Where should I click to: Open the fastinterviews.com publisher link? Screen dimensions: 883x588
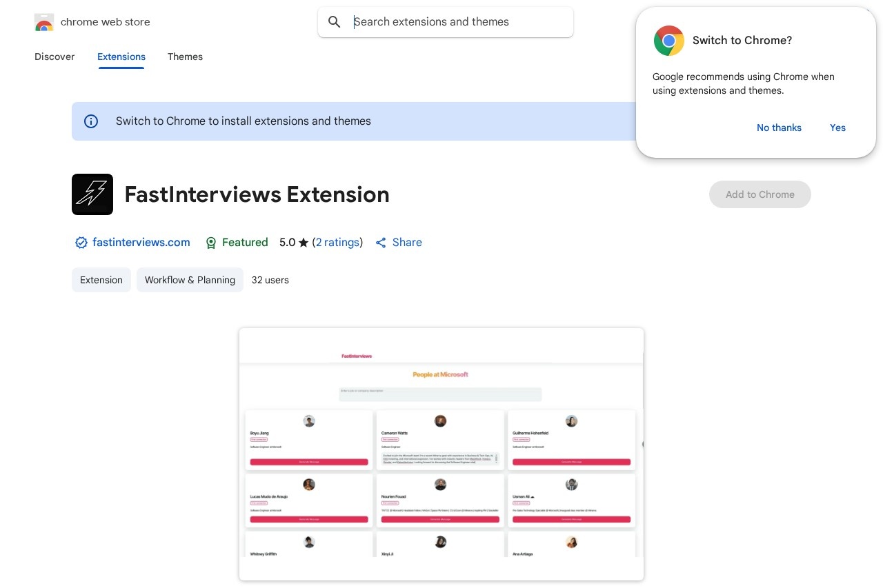[141, 243]
